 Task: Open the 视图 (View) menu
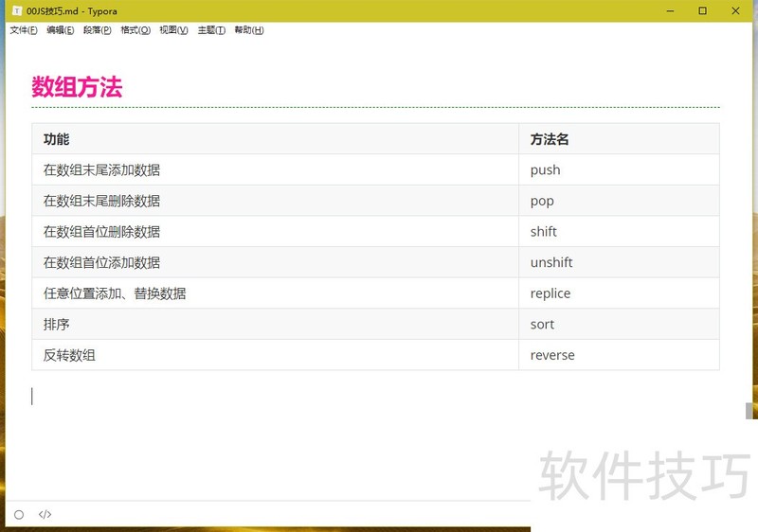tap(173, 30)
